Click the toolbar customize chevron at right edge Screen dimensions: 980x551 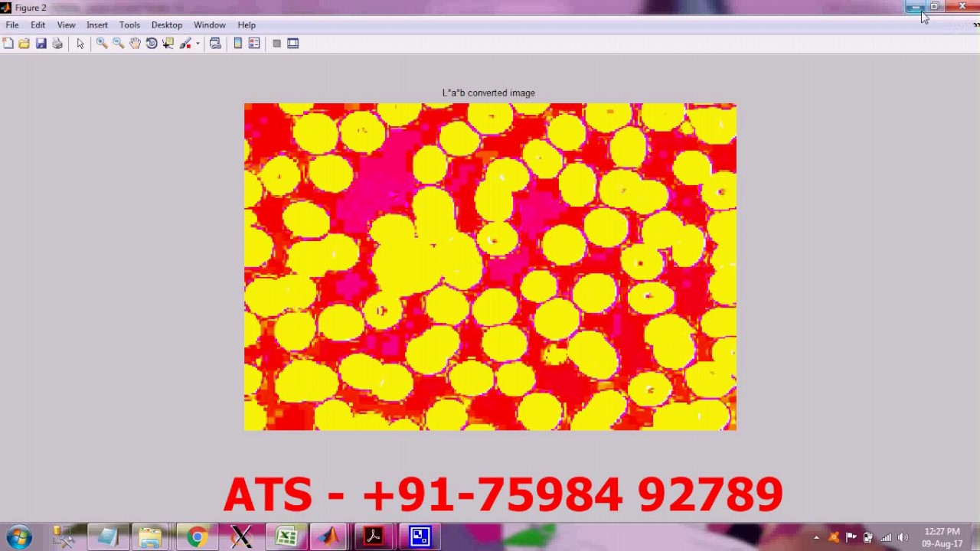coord(975,25)
